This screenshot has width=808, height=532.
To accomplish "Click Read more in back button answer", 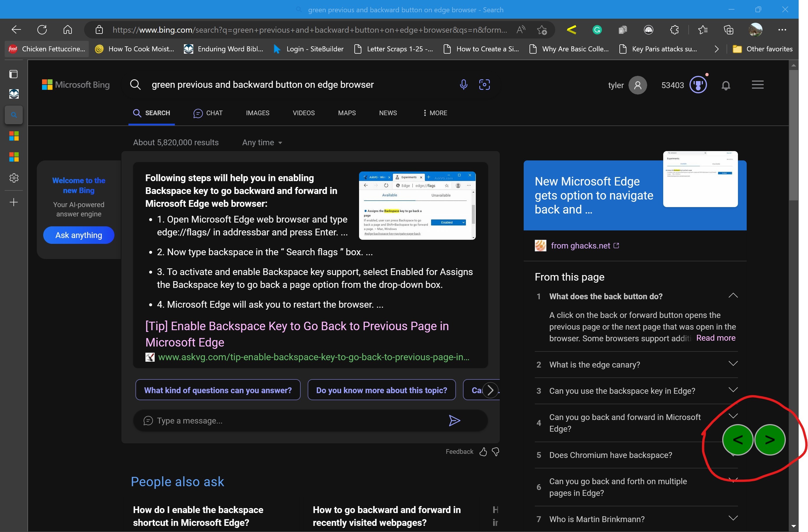I will pos(716,338).
